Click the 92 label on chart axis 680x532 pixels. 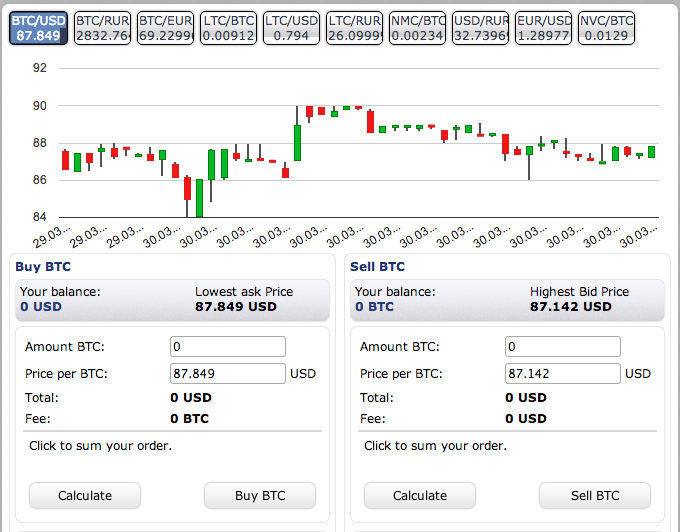pyautogui.click(x=39, y=68)
